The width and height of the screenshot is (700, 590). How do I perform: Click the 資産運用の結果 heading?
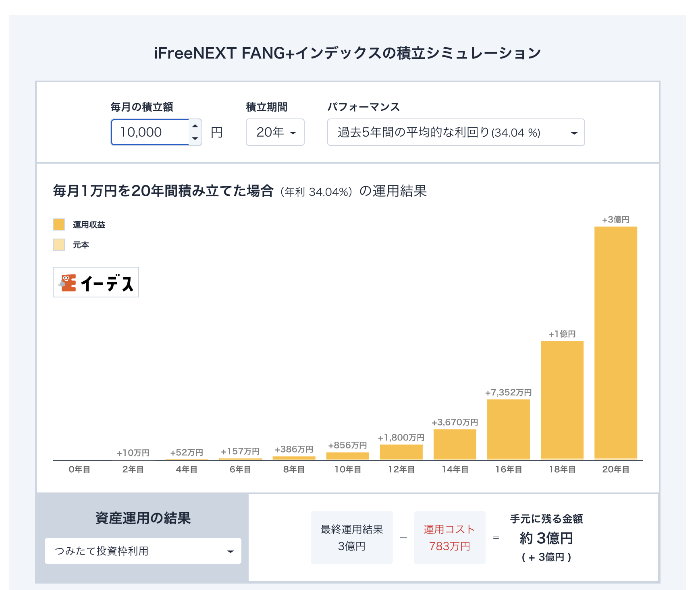point(143,518)
